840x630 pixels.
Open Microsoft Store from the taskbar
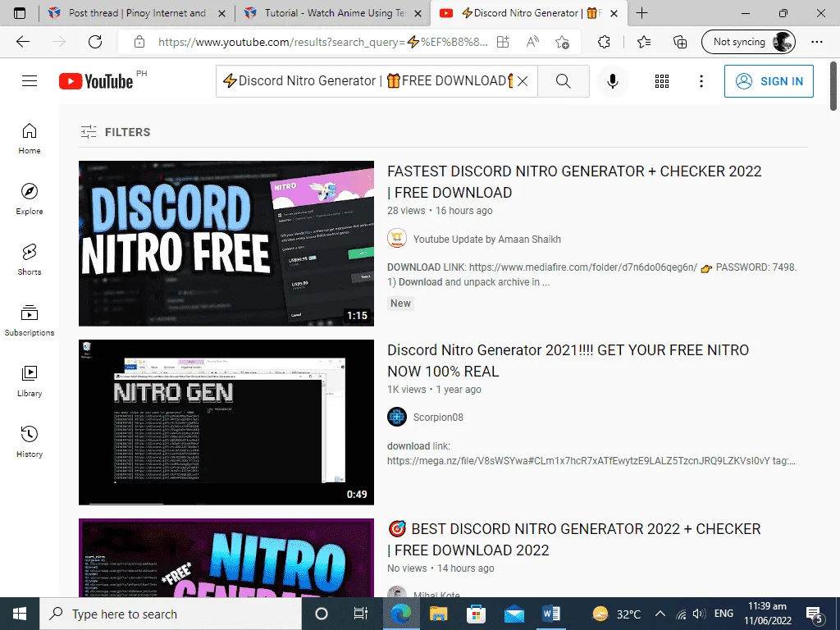(476, 614)
